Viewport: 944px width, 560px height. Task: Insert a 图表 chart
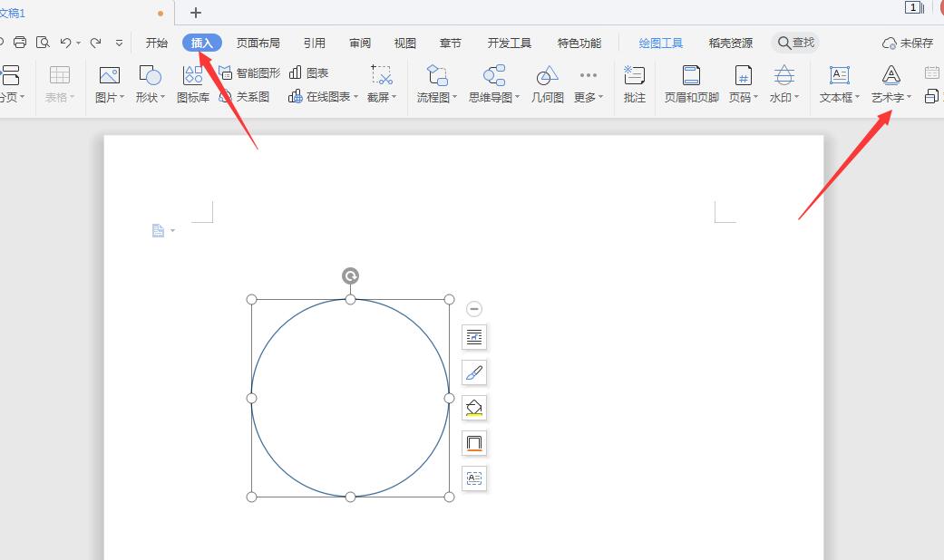pyautogui.click(x=309, y=72)
